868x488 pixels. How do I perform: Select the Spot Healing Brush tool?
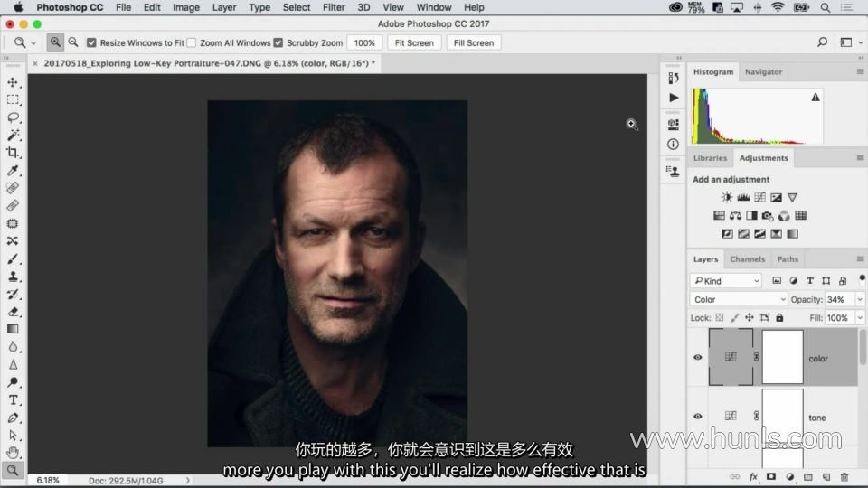pos(13,188)
